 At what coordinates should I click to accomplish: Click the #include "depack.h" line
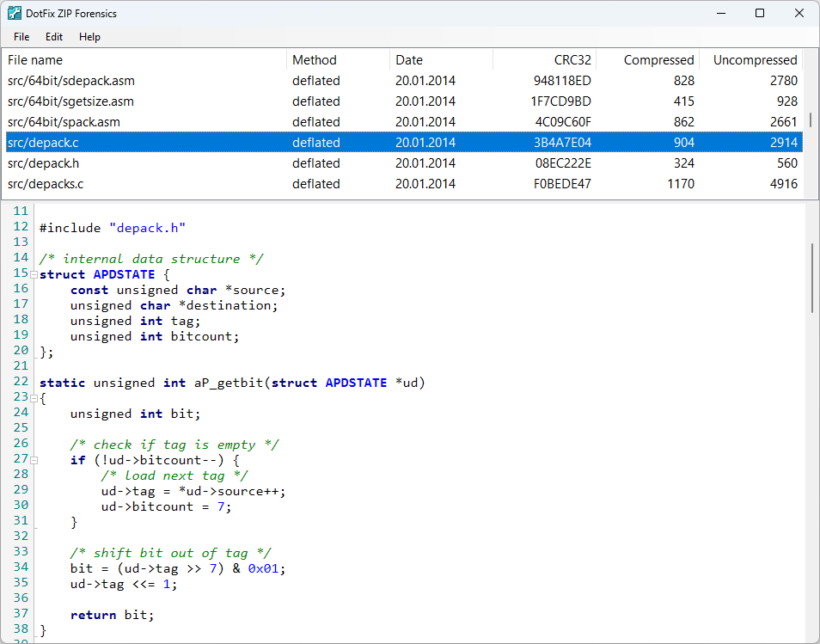(x=113, y=228)
